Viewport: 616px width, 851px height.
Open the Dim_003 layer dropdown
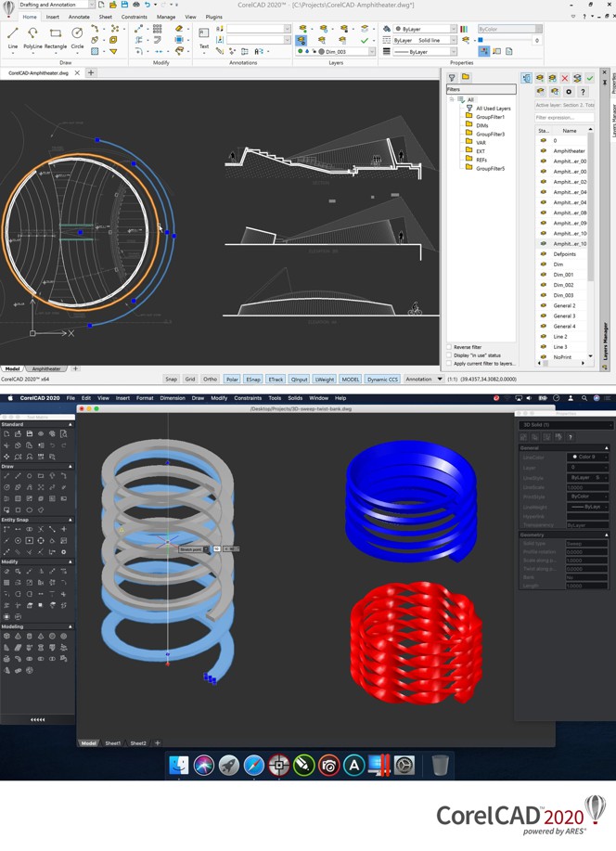pos(373,52)
